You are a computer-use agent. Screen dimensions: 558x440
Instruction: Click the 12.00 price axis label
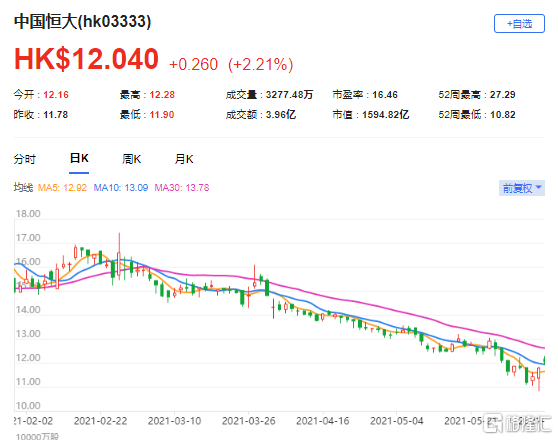point(28,358)
